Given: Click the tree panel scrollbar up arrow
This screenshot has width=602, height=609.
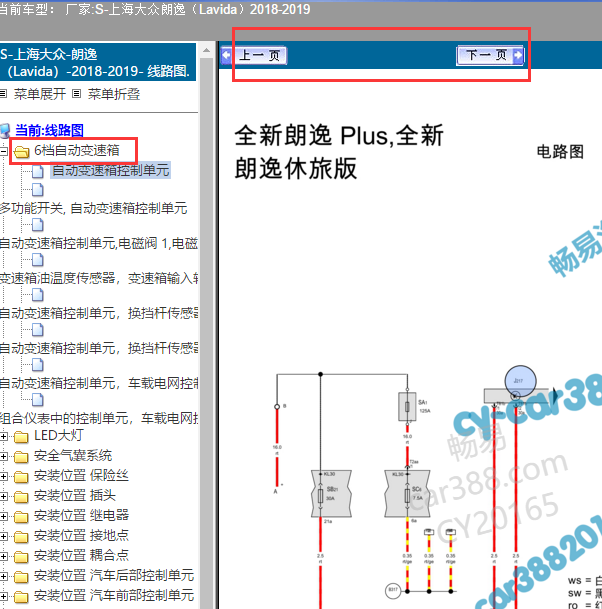Looking at the screenshot, I should (207, 50).
